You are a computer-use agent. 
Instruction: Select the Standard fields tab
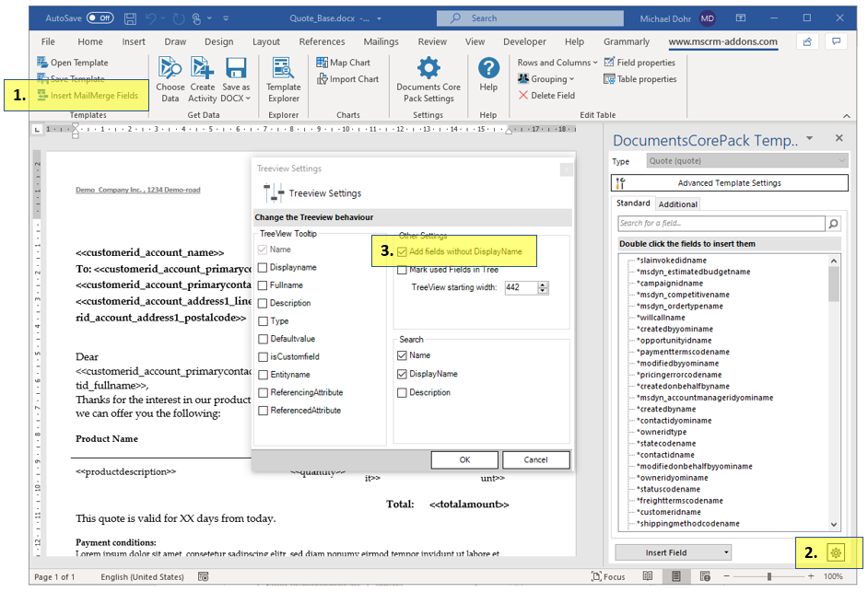tap(633, 203)
